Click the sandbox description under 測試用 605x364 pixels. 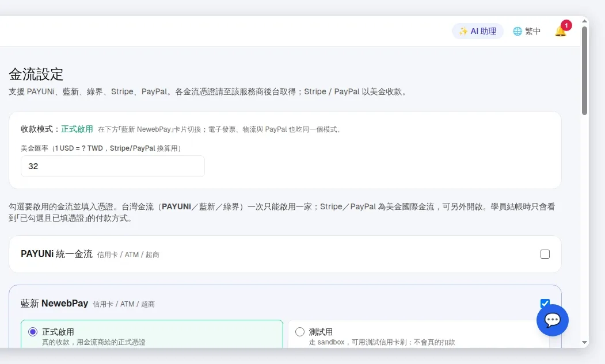pyautogui.click(x=382, y=342)
